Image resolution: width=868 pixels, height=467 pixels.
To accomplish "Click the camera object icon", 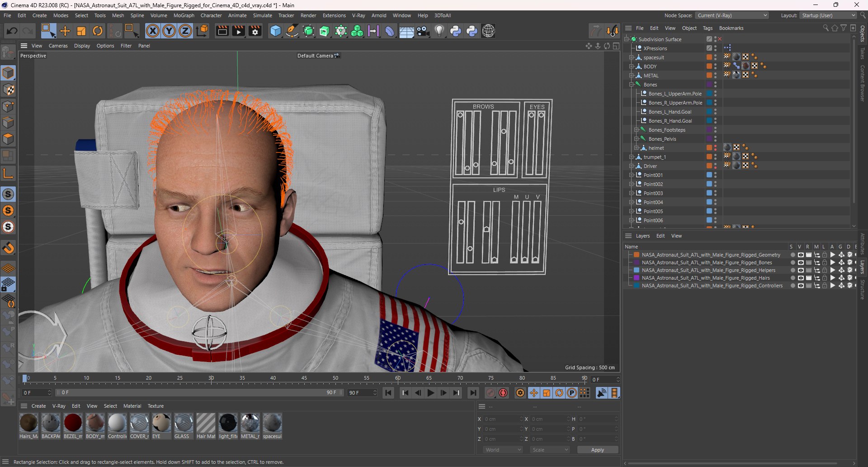I will (x=423, y=31).
